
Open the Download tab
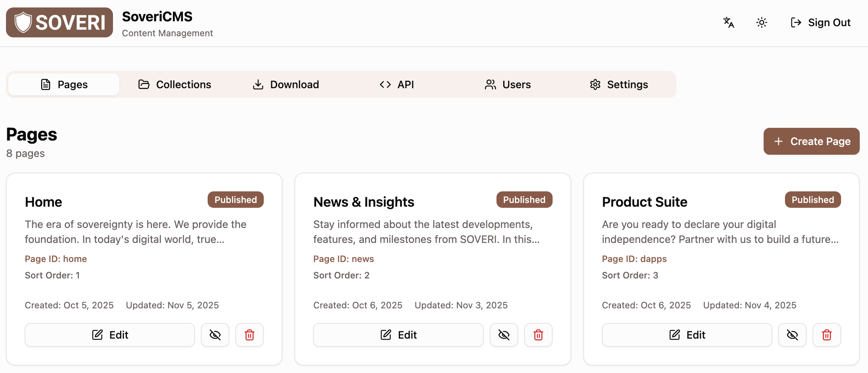point(286,84)
